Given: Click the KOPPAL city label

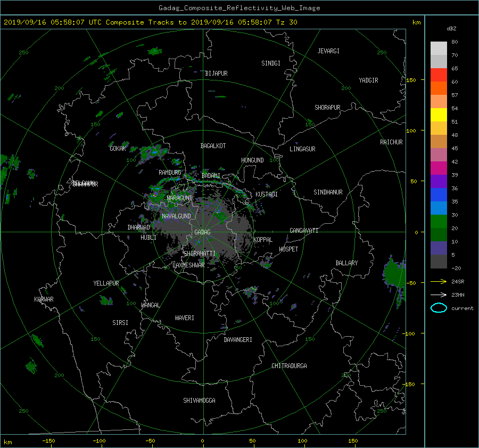Looking at the screenshot, I should 263,240.
